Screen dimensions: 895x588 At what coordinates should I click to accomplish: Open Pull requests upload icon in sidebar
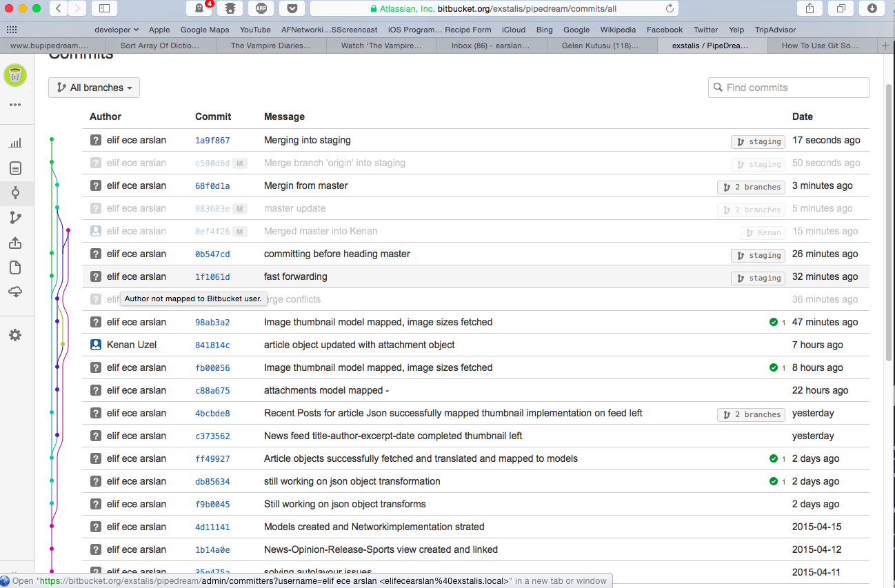pos(15,243)
